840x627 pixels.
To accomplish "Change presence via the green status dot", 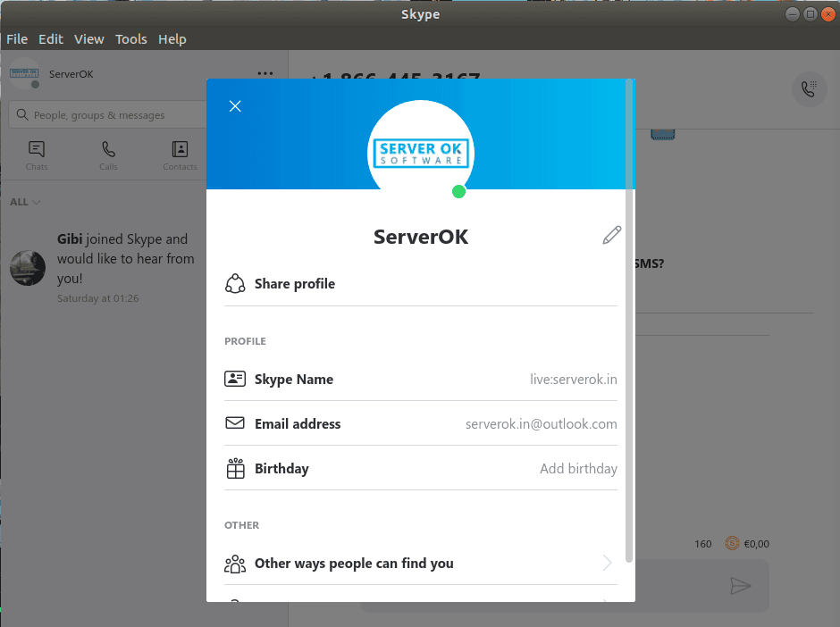I will coord(458,191).
